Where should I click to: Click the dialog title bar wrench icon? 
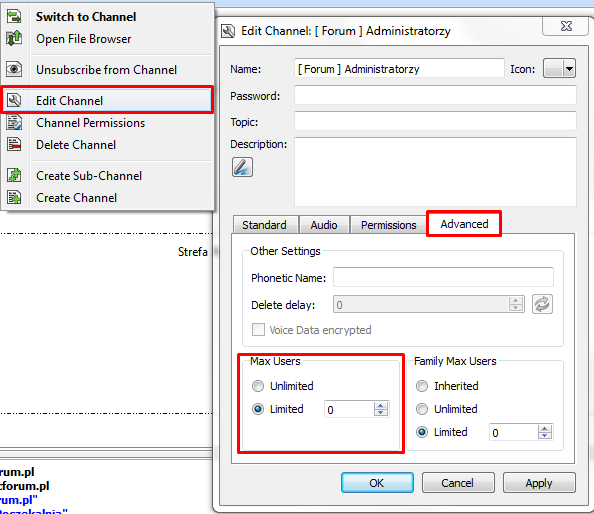click(x=228, y=31)
